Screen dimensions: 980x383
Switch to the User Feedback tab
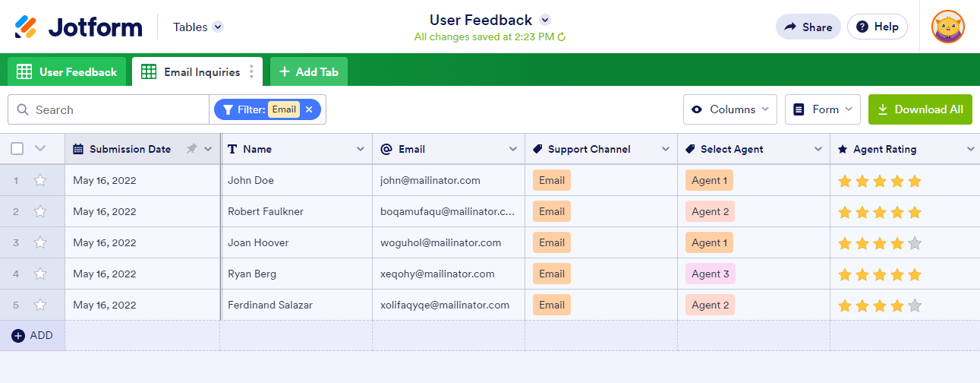(x=68, y=72)
